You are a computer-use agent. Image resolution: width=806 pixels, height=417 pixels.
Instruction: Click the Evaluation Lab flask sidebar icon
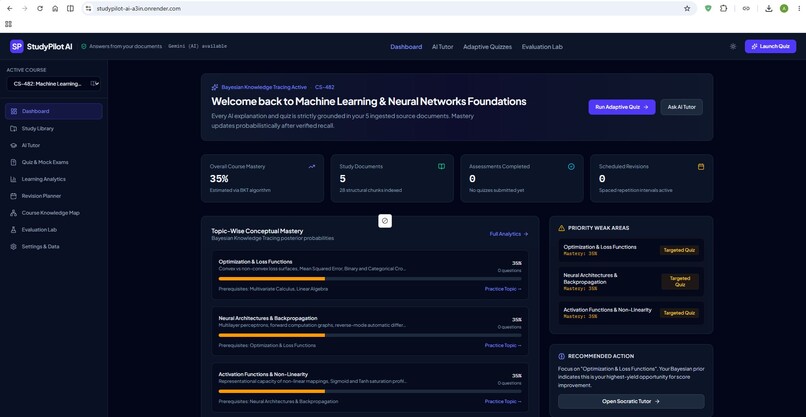[13, 230]
